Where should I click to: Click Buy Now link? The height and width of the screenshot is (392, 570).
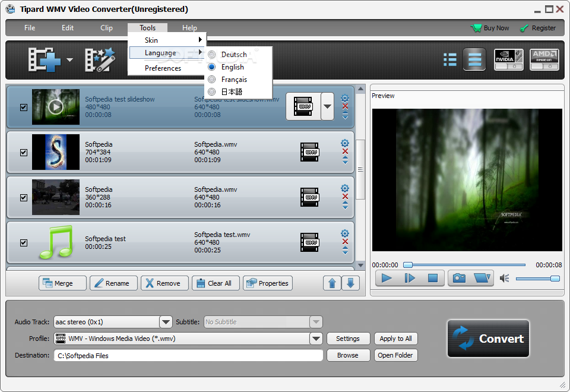(490, 28)
